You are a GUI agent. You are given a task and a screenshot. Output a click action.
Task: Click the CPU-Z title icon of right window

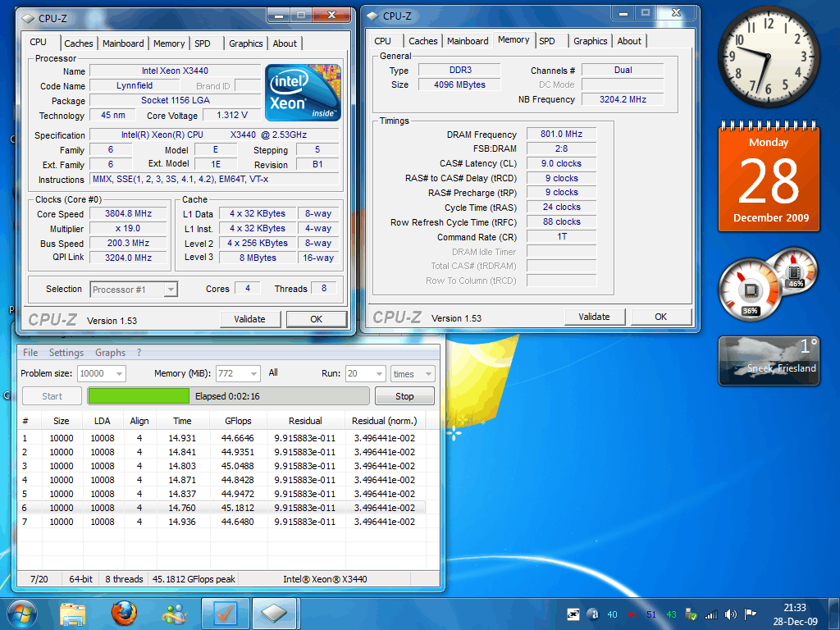tap(372, 16)
